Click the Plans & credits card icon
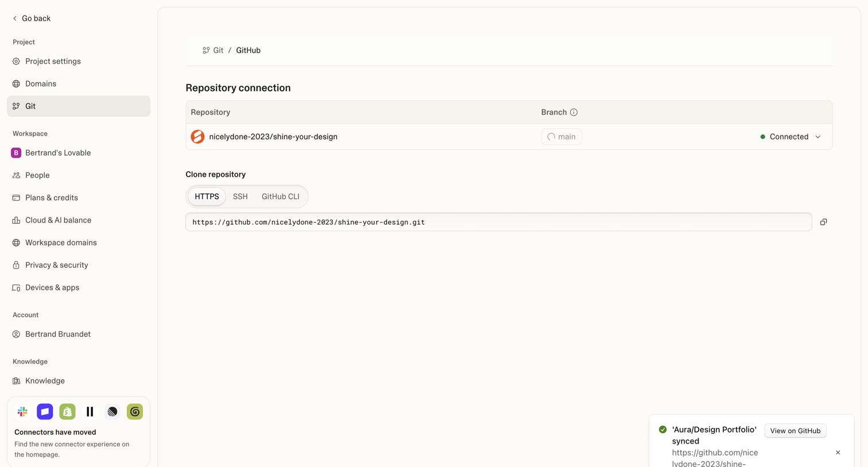 click(x=16, y=198)
